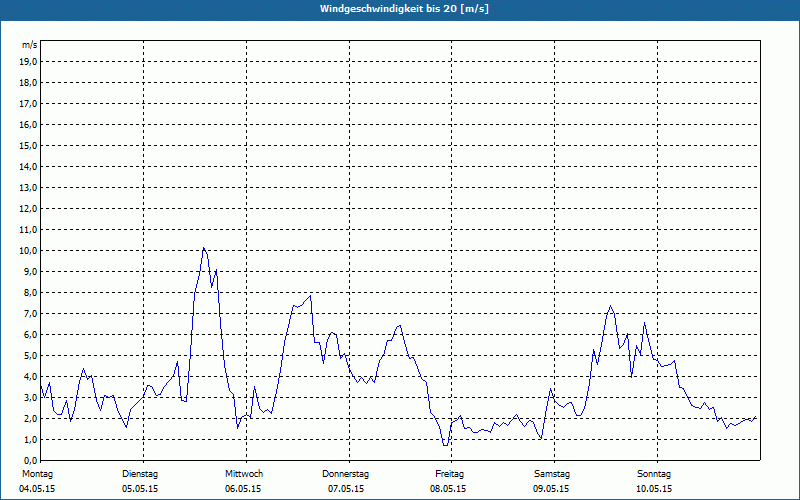The width and height of the screenshot is (800, 500).
Task: Select the 9,0 y-axis label
Action: point(30,271)
